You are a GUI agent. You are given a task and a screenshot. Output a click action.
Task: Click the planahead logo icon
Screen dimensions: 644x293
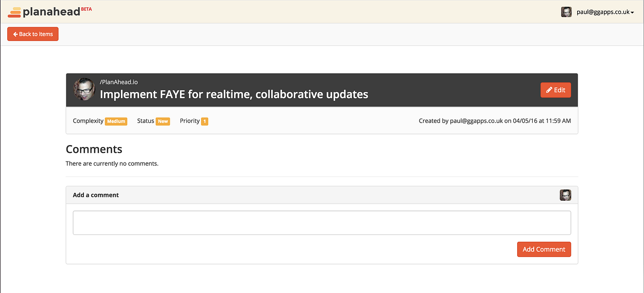(15, 12)
